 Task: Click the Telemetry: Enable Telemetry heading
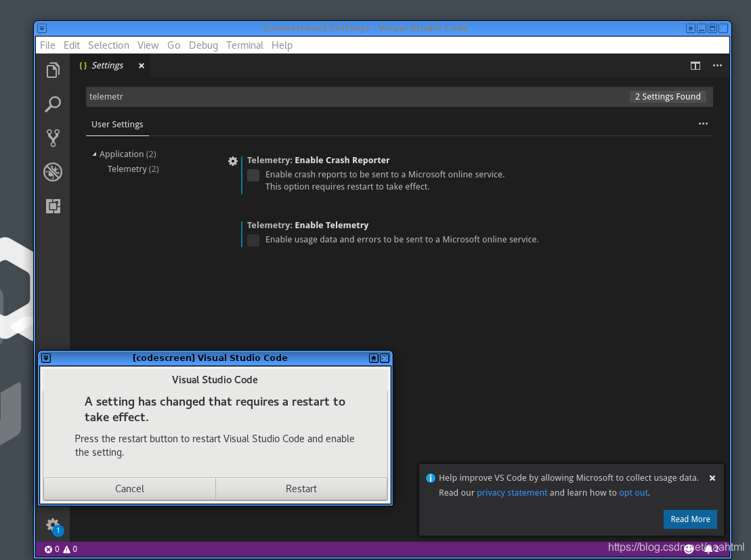(307, 225)
